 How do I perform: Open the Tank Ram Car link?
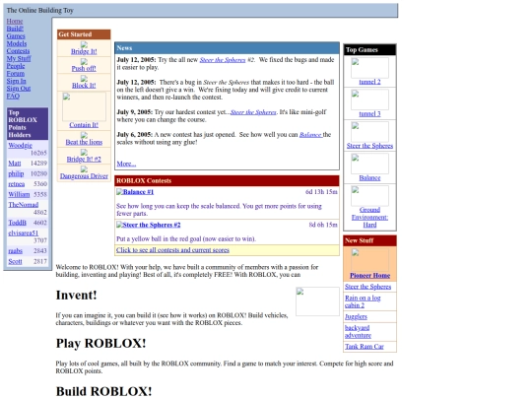pyautogui.click(x=365, y=347)
